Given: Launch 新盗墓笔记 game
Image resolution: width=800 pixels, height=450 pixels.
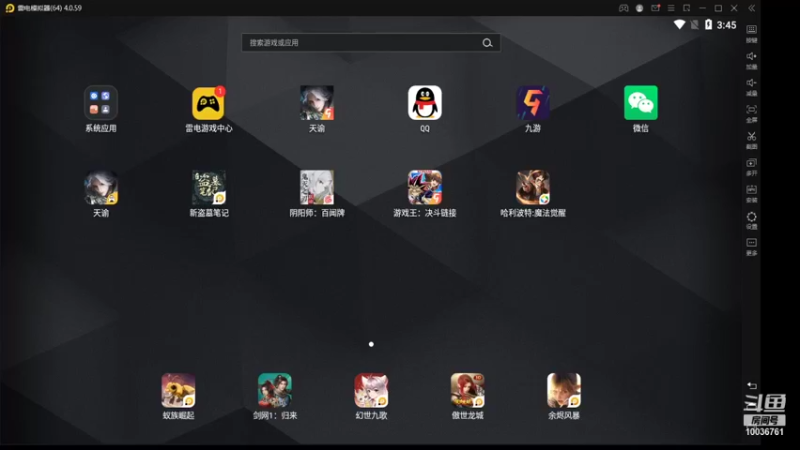Looking at the screenshot, I should click(x=209, y=188).
